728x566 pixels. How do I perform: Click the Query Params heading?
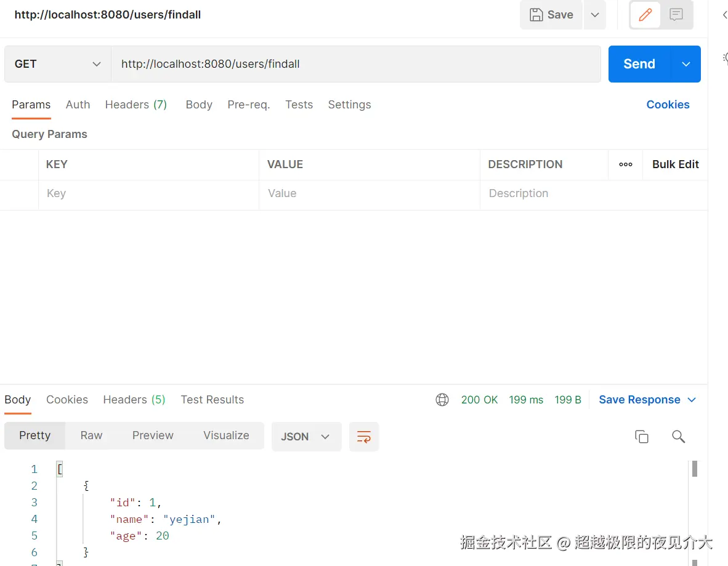(50, 134)
